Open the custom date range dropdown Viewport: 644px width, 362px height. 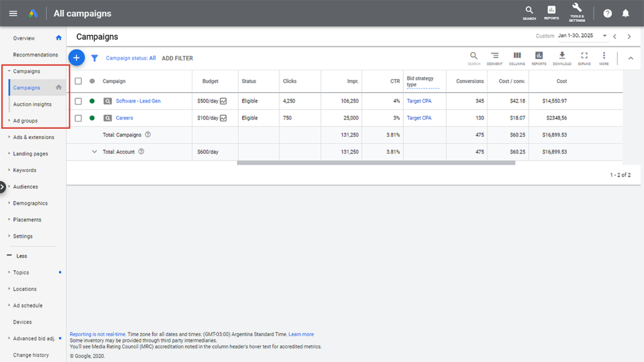click(604, 36)
